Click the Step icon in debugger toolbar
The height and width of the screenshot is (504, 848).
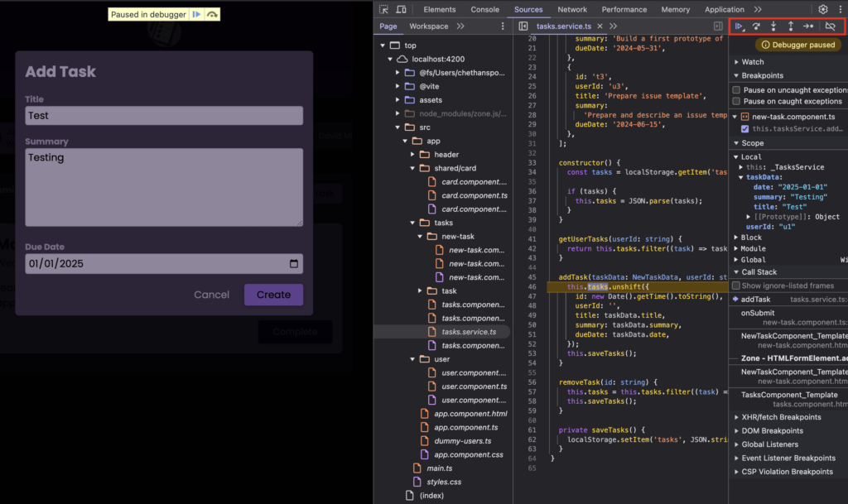pyautogui.click(x=808, y=26)
